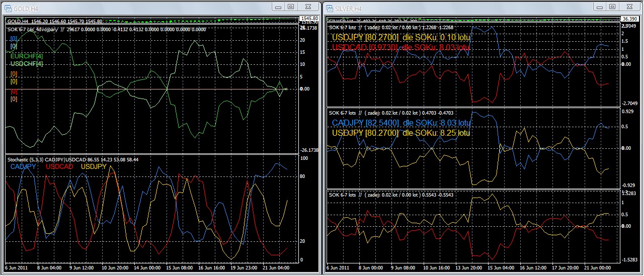644x276 pixels.
Task: Click the blue CADJPY Stochastic legend label
Action: pyautogui.click(x=23, y=166)
